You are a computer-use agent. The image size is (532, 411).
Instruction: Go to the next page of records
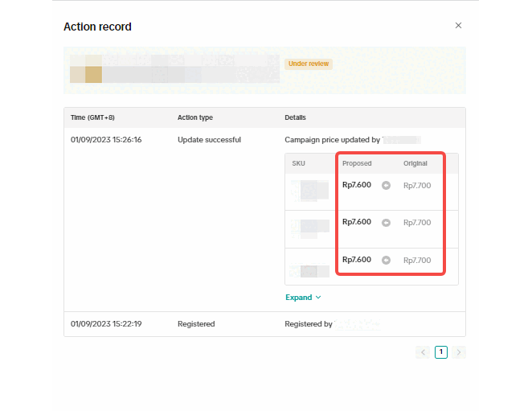click(459, 352)
